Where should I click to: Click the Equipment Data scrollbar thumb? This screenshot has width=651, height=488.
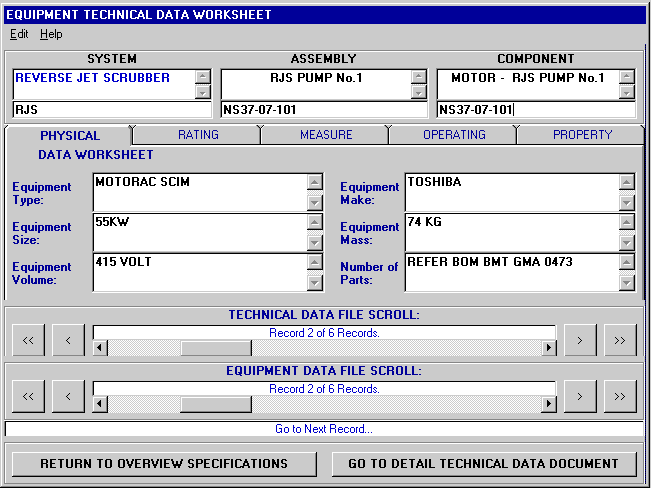pyautogui.click(x=216, y=404)
